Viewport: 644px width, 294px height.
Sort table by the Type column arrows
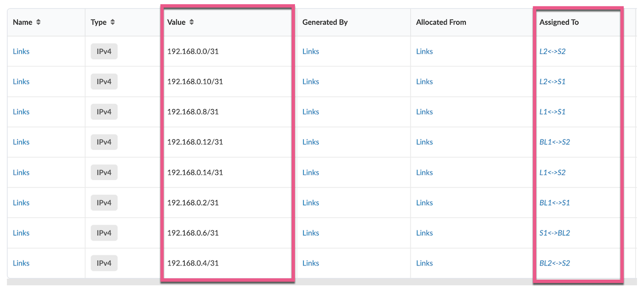[x=113, y=23]
